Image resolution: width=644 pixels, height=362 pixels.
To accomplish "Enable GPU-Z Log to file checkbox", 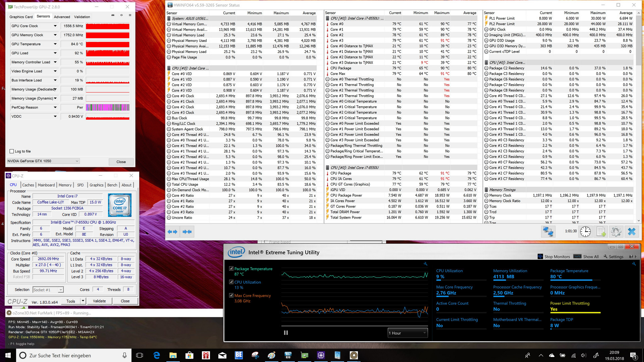I will pyautogui.click(x=12, y=151).
